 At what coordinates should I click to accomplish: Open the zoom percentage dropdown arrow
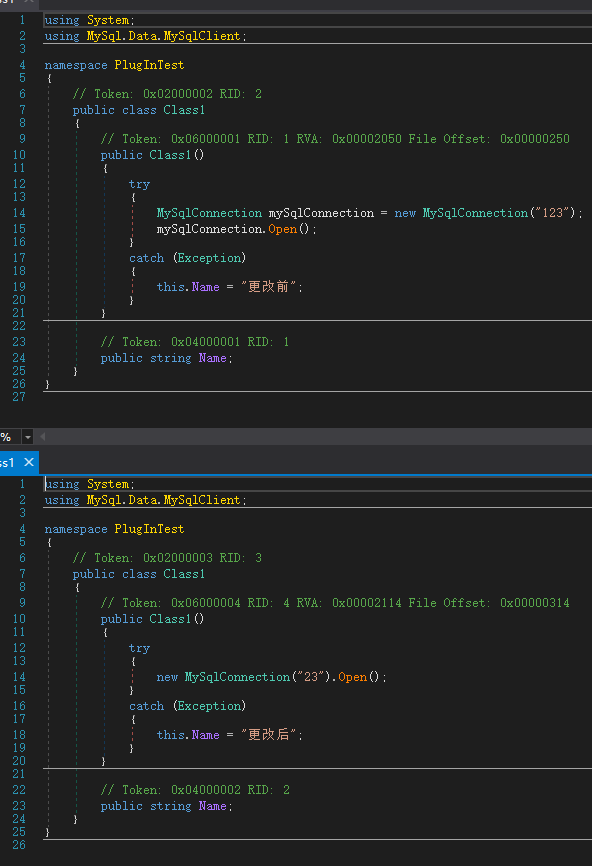click(27, 437)
